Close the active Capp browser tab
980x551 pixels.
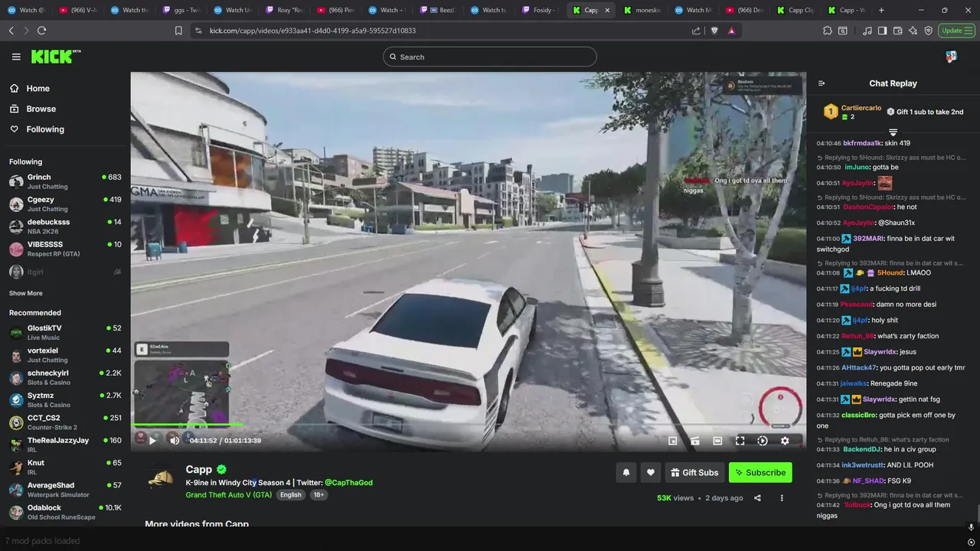607,10
